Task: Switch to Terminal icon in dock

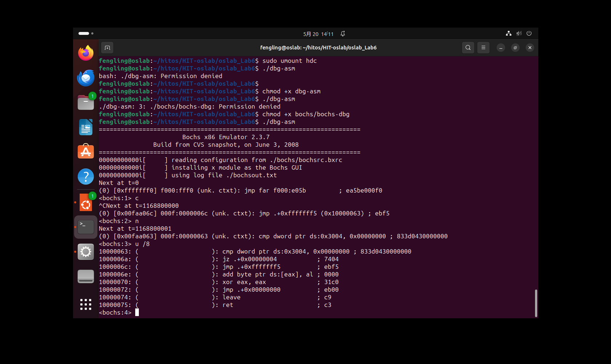Action: tap(86, 227)
